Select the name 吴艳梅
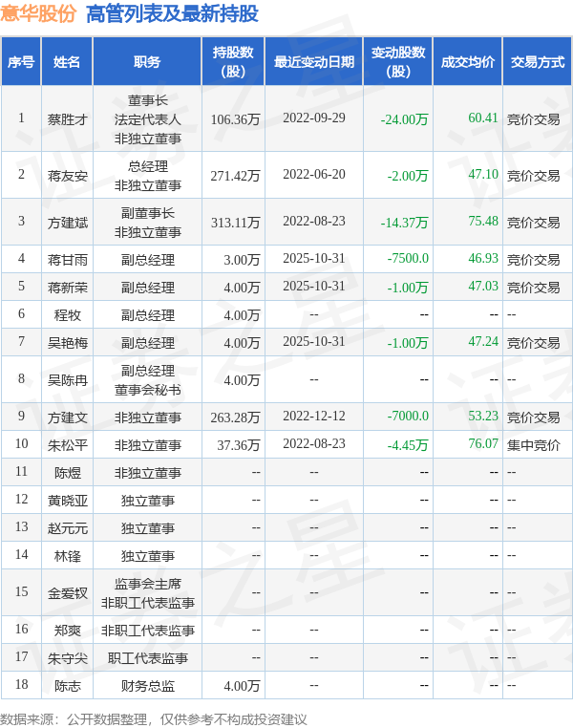 point(67,343)
